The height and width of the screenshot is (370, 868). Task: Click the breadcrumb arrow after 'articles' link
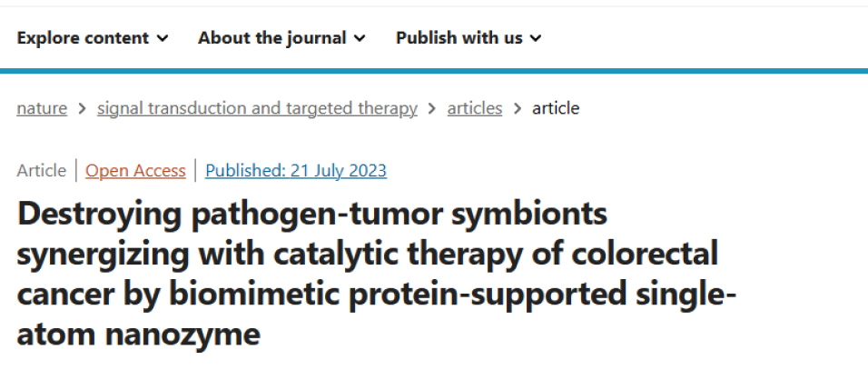point(518,109)
